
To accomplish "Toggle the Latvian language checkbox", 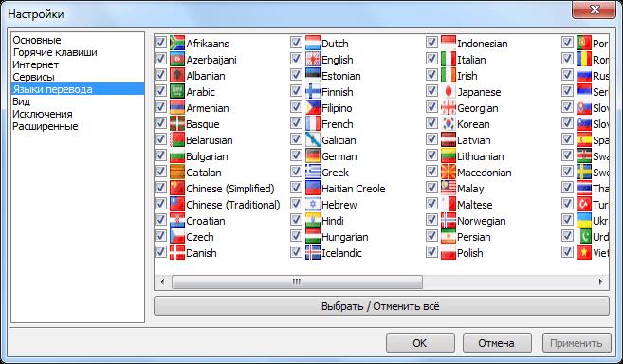I will (431, 139).
